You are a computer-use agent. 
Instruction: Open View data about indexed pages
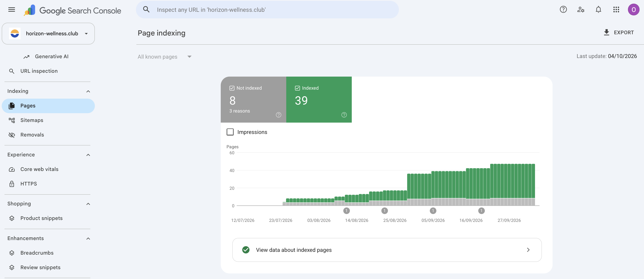coord(387,250)
